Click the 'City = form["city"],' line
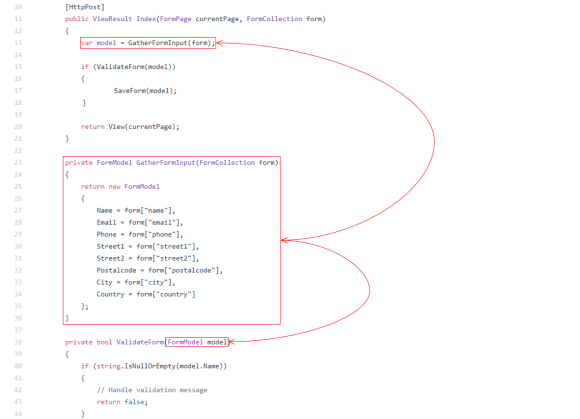This screenshot has height=419, width=580. (136, 283)
